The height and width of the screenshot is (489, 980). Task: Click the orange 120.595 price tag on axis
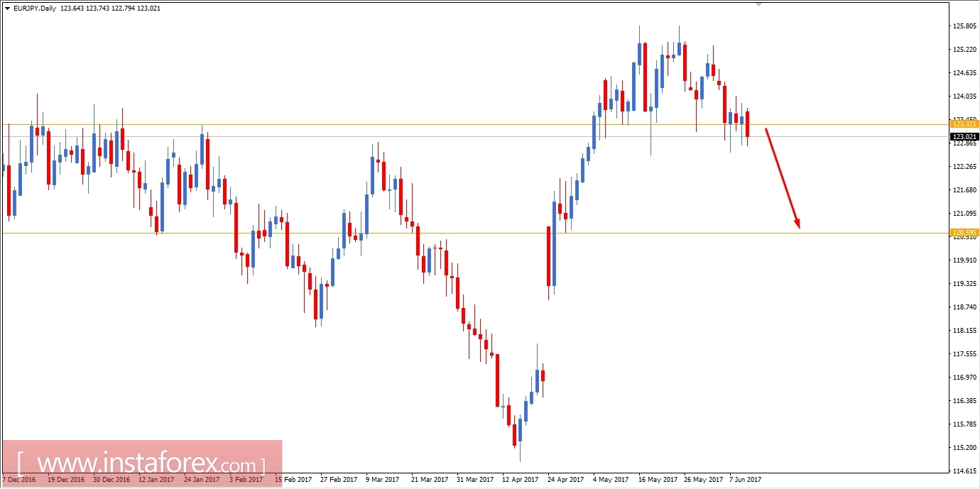[x=964, y=233]
